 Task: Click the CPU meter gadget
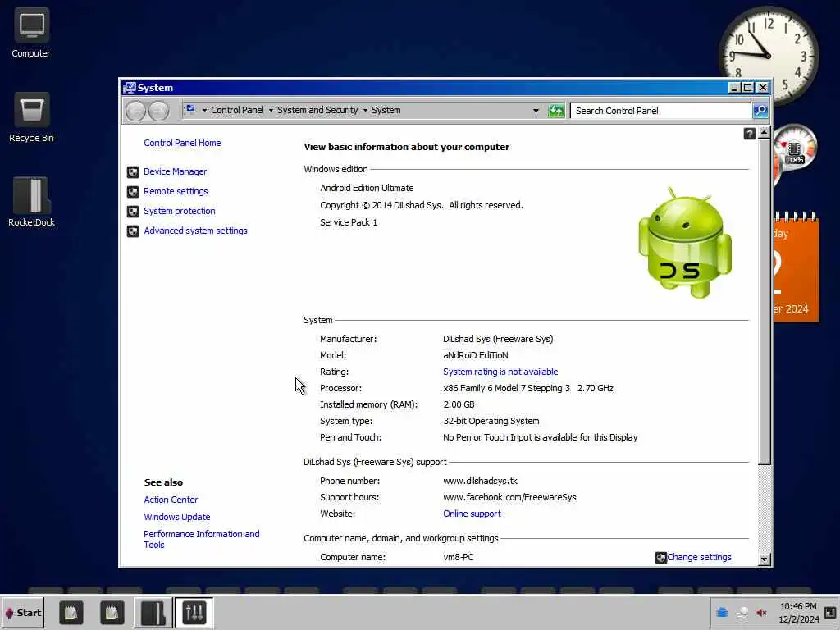coord(794,148)
